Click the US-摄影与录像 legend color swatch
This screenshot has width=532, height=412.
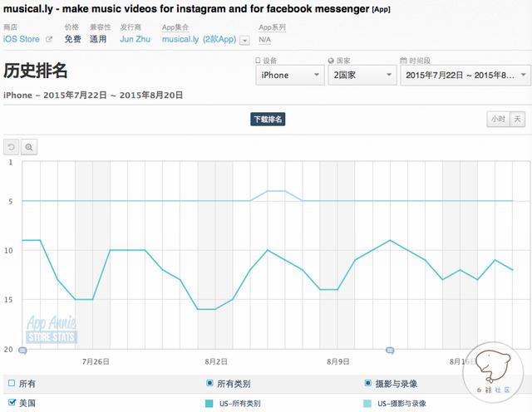pos(367,404)
